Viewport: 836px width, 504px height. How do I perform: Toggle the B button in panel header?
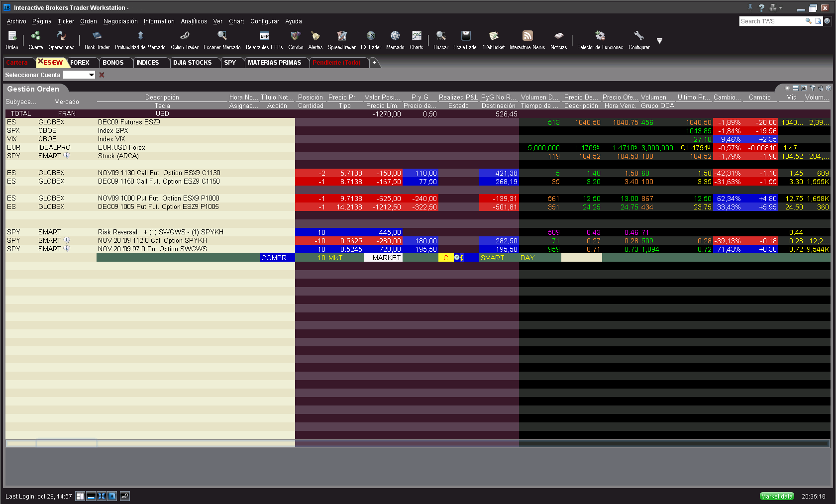click(804, 88)
